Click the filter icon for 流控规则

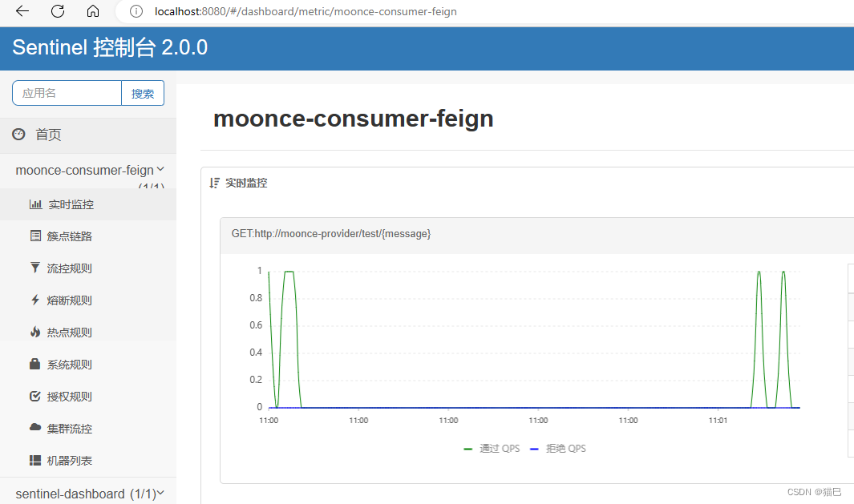pos(34,268)
